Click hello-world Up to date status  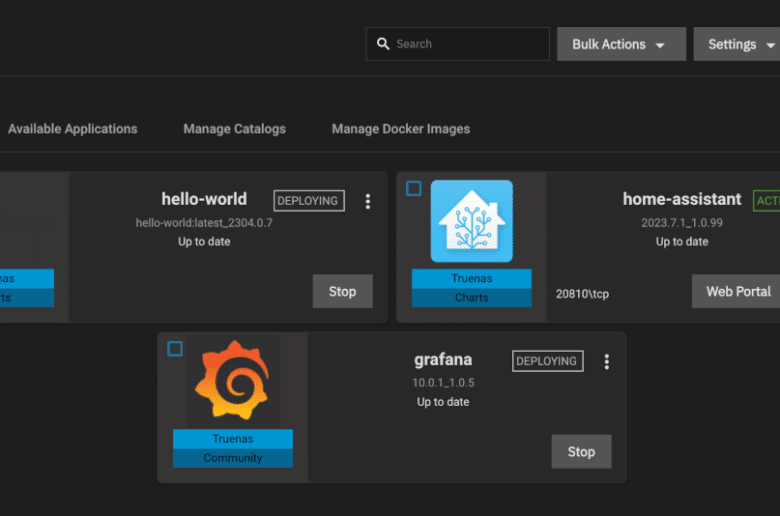[204, 241]
